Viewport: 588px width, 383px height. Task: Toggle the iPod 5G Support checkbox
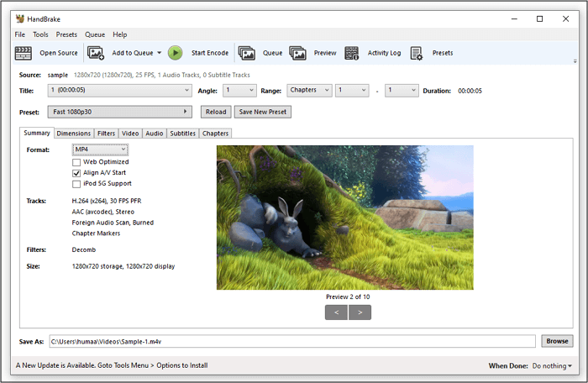(76, 183)
